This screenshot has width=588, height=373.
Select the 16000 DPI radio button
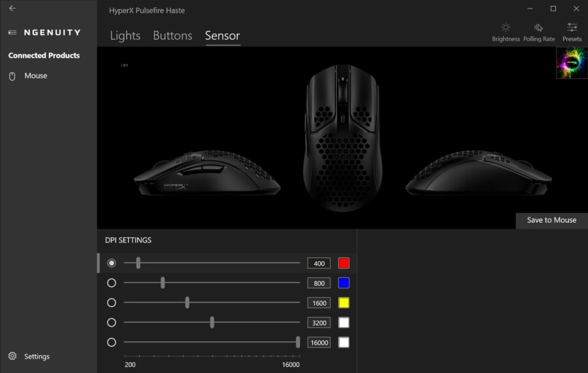click(111, 342)
